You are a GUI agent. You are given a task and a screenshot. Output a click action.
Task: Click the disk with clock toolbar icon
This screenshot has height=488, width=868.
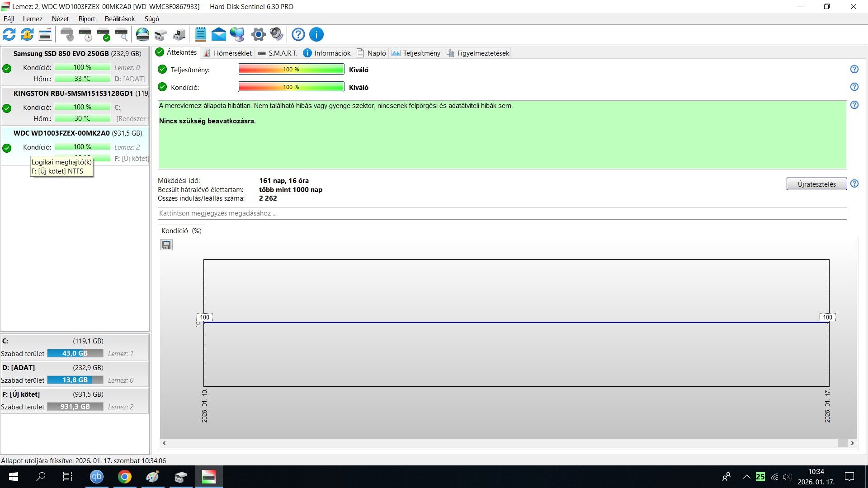pyautogui.click(x=85, y=34)
